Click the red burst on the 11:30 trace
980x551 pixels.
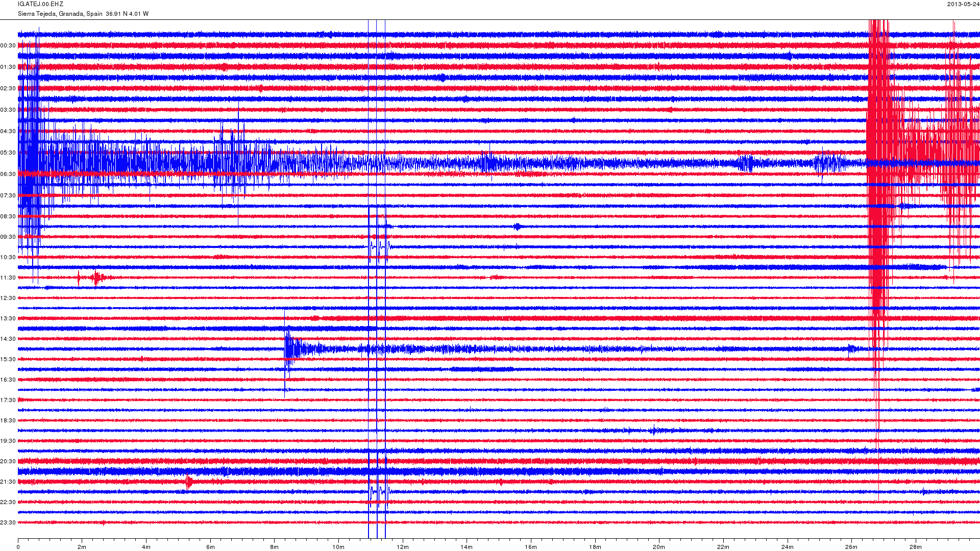tap(97, 278)
